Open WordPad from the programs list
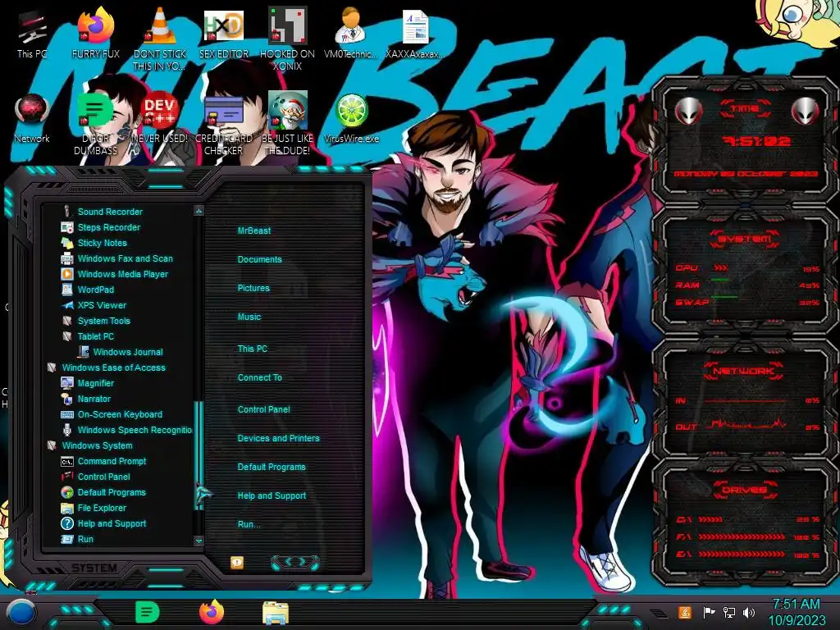 [95, 290]
